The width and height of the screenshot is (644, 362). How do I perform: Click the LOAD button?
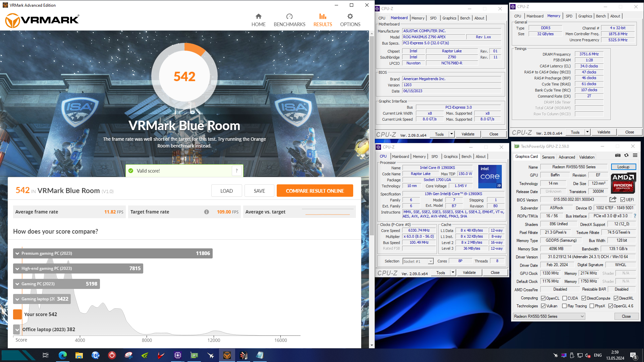(226, 191)
